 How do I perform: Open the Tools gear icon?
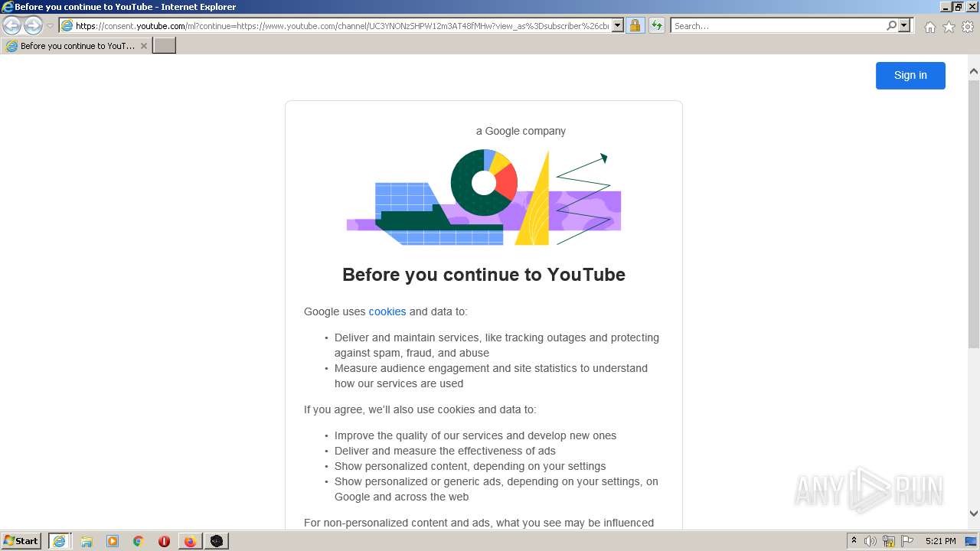(x=968, y=27)
